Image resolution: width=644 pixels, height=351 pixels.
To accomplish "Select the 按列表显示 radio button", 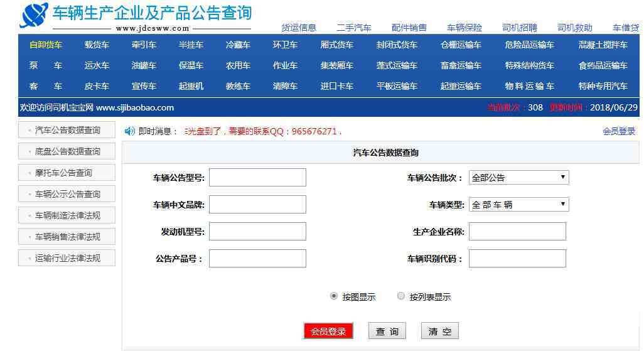I will (401, 296).
